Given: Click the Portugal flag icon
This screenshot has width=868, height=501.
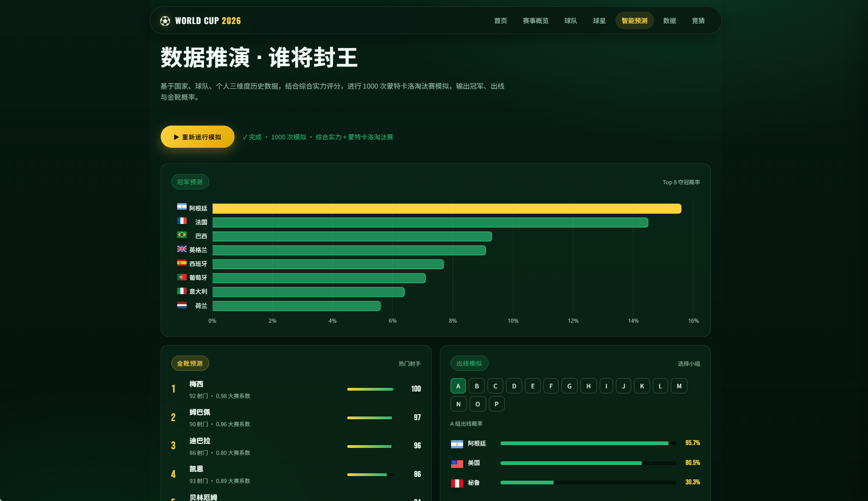Looking at the screenshot, I should pyautogui.click(x=182, y=277).
